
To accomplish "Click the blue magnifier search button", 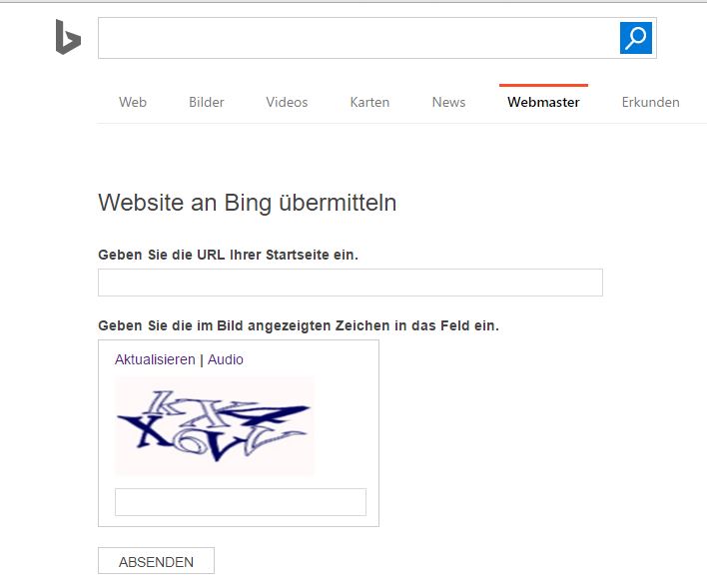I will pos(636,38).
